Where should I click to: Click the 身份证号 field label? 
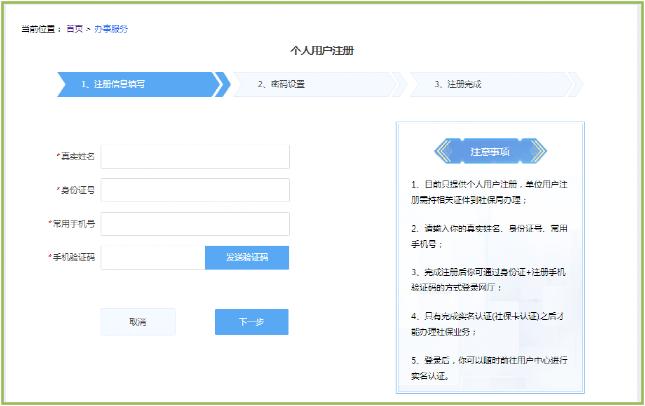pyautogui.click(x=76, y=190)
